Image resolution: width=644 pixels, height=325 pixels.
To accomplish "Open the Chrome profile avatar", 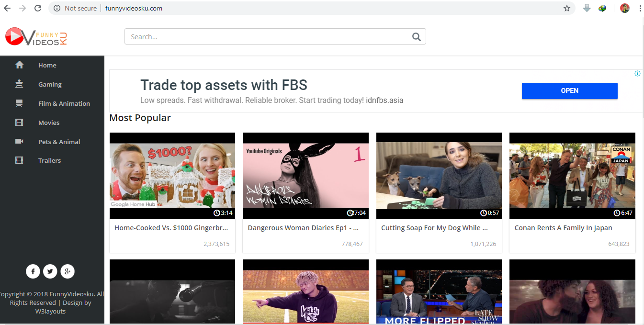I will pyautogui.click(x=625, y=8).
